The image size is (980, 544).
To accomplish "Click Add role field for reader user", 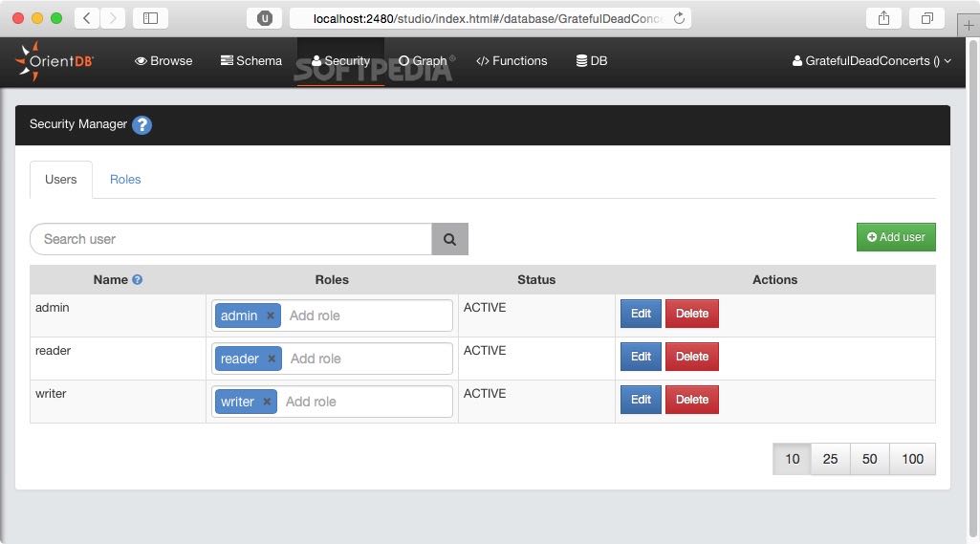I will [x=368, y=359].
